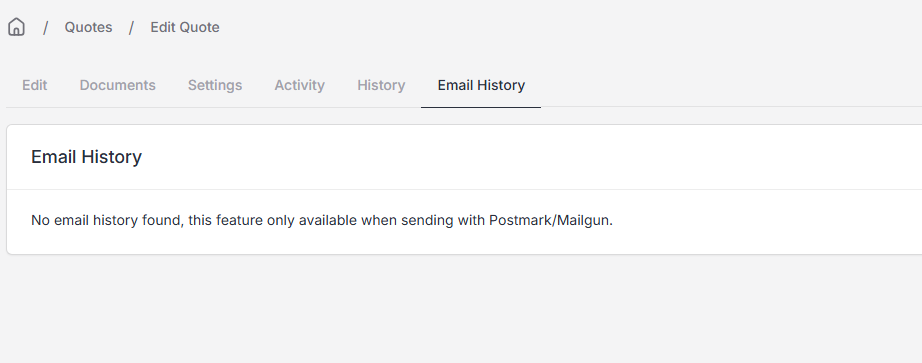Show the Settings tab

[x=215, y=85]
